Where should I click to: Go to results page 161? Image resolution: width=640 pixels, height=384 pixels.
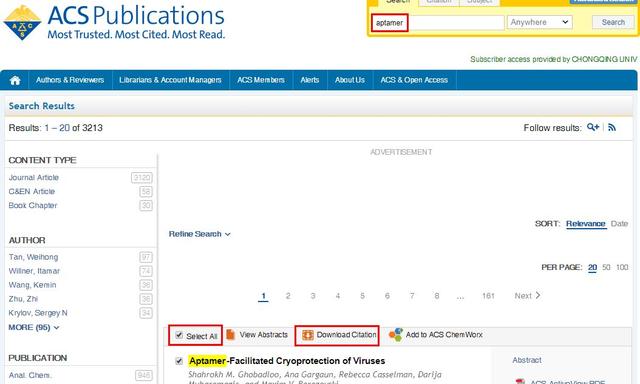tap(488, 295)
